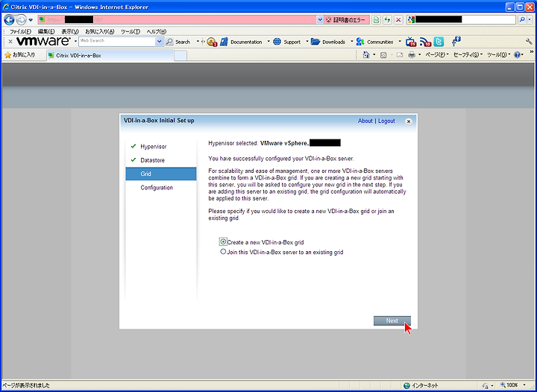This screenshot has height=392, width=537.
Task: Click the Downloads folder toolbar button
Action: [x=328, y=42]
